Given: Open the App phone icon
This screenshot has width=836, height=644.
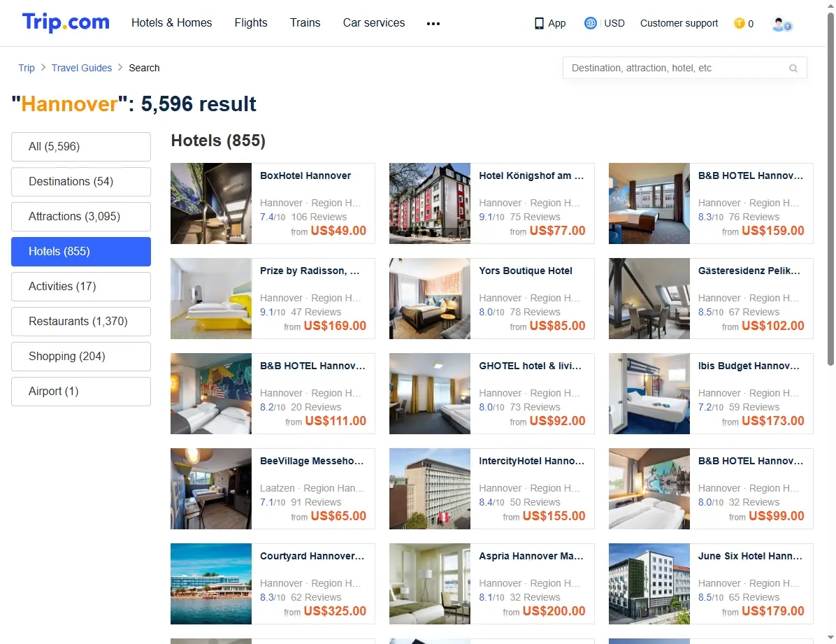Looking at the screenshot, I should coord(539,24).
